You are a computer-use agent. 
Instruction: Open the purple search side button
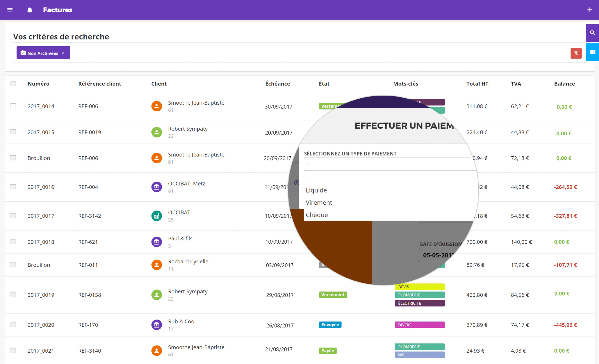[592, 33]
